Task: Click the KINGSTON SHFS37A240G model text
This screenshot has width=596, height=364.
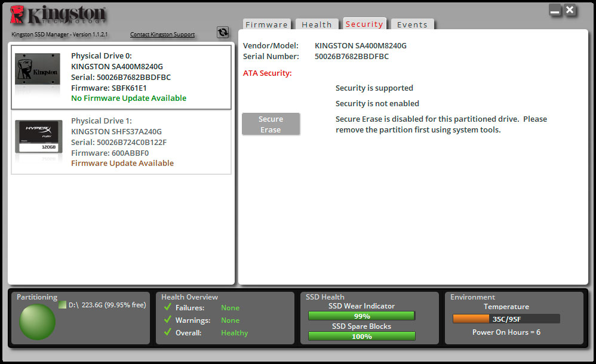Action: pos(116,131)
